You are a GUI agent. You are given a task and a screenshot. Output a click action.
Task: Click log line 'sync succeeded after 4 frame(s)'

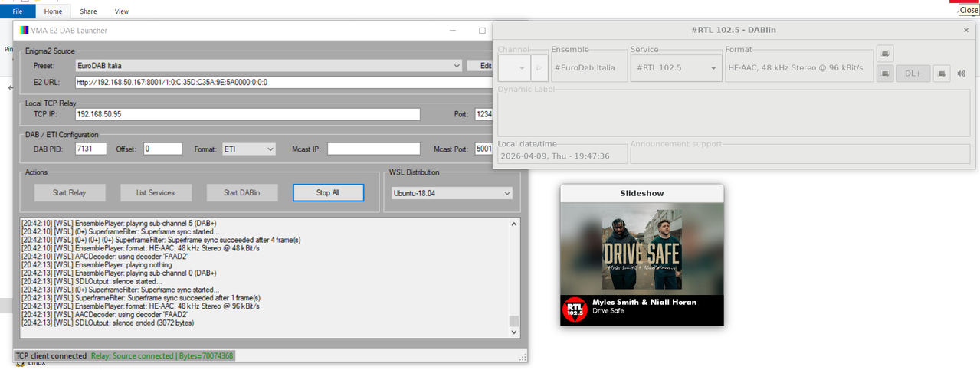pyautogui.click(x=162, y=240)
